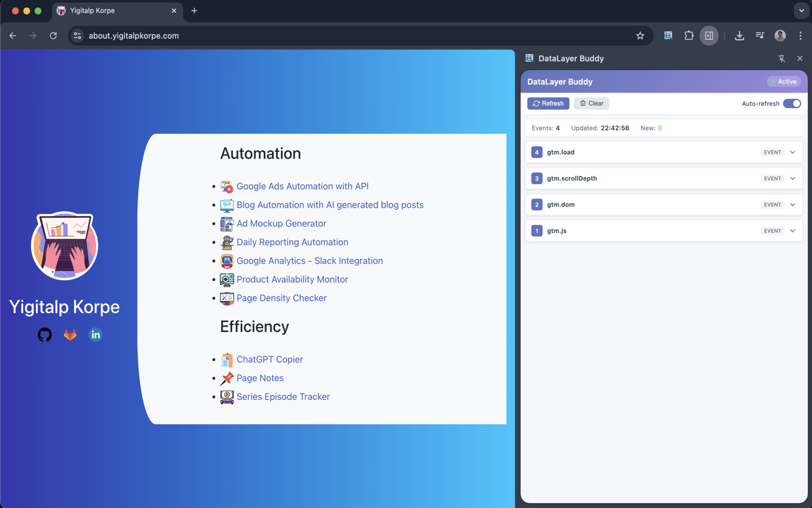
Task: Click the Yigitalp Korpe name heading
Action: pyautogui.click(x=64, y=307)
